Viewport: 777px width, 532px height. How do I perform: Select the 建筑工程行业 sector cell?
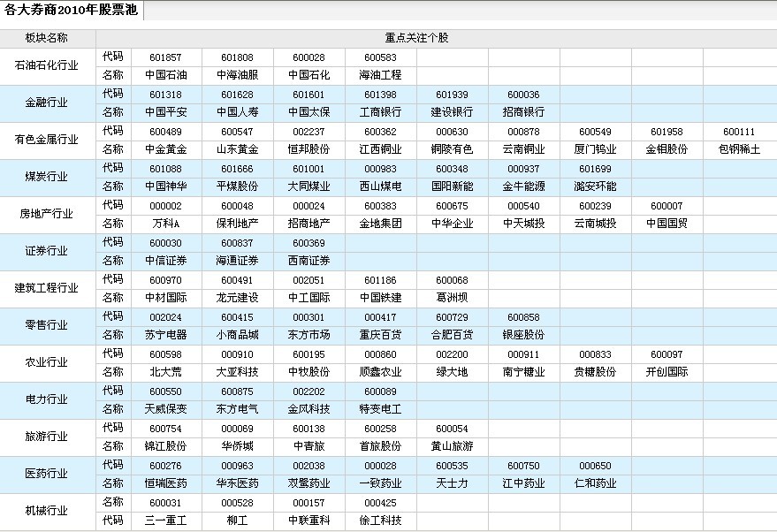(x=47, y=288)
